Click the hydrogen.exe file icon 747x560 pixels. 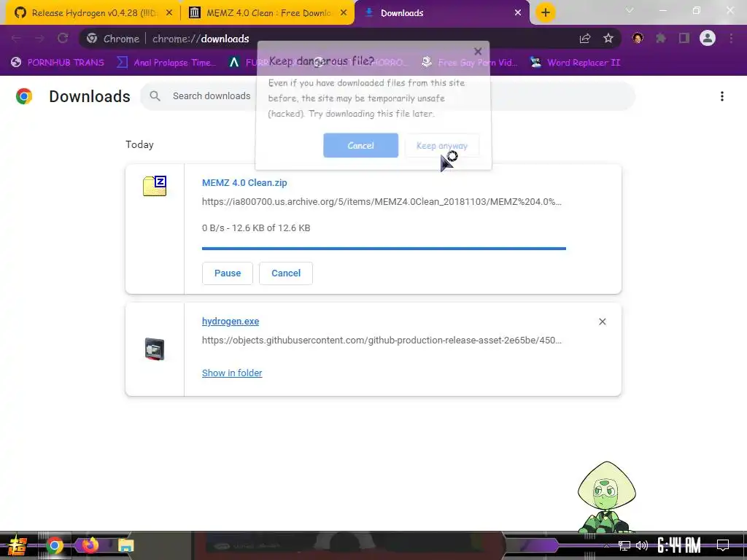click(x=155, y=349)
